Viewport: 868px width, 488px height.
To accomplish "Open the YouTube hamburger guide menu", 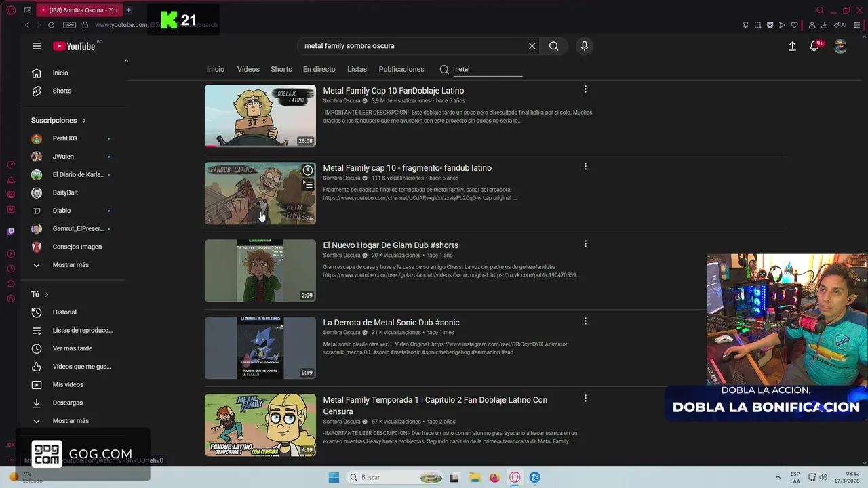I will [x=37, y=46].
